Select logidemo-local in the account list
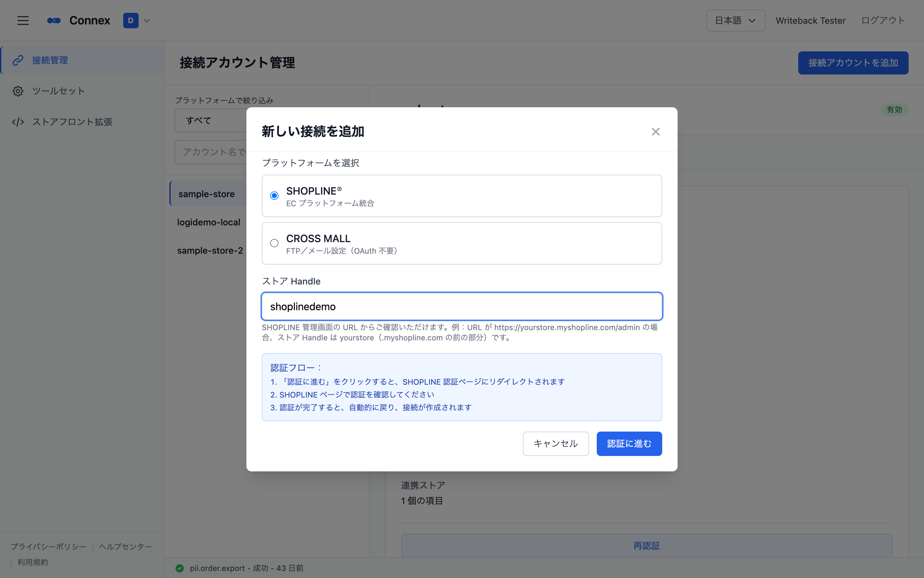Image resolution: width=924 pixels, height=578 pixels. pyautogui.click(x=209, y=222)
